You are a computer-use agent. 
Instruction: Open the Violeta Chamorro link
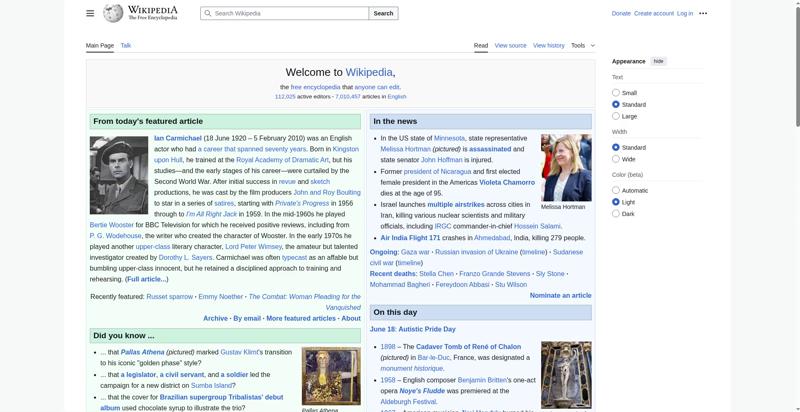click(507, 183)
